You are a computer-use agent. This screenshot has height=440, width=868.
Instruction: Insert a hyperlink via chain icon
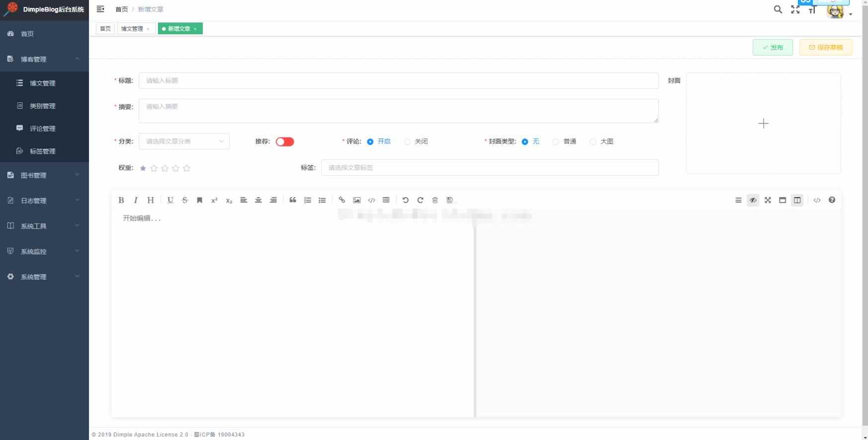click(x=342, y=200)
